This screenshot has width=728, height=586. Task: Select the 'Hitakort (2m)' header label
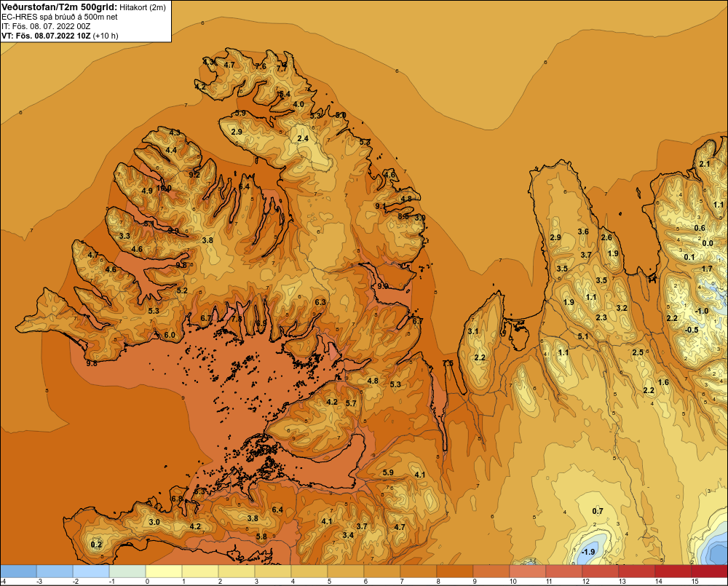[142, 7]
